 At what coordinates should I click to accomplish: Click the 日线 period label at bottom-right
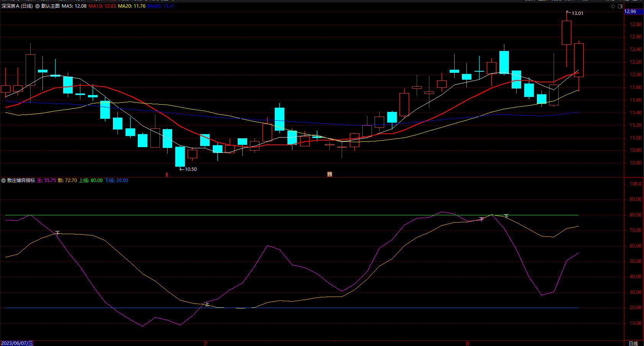coord(633,343)
